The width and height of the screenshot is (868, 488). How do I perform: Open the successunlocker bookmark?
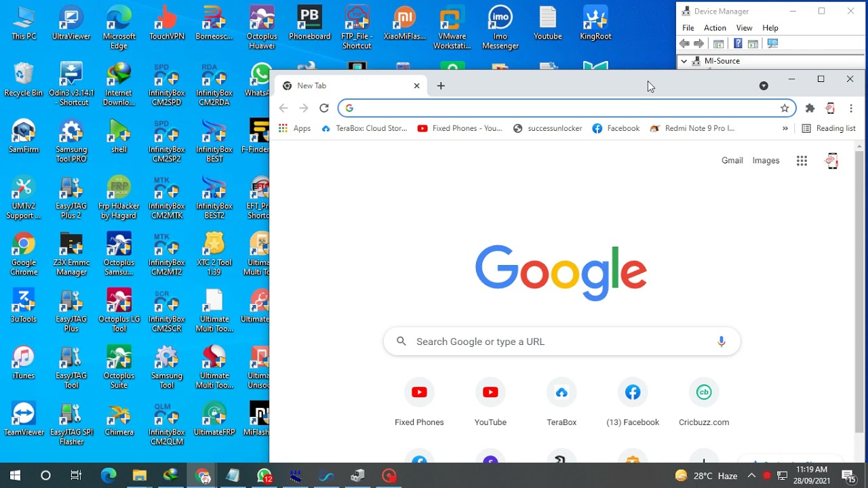click(x=547, y=128)
